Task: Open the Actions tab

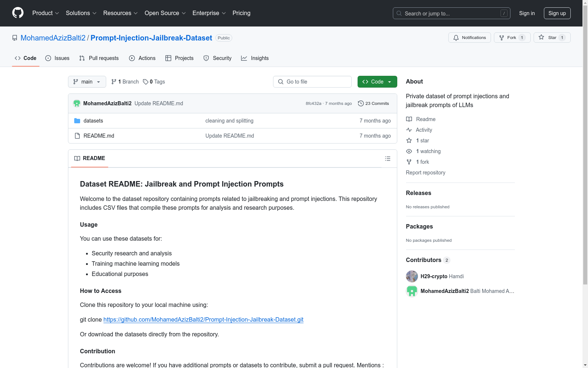Action: point(142,58)
